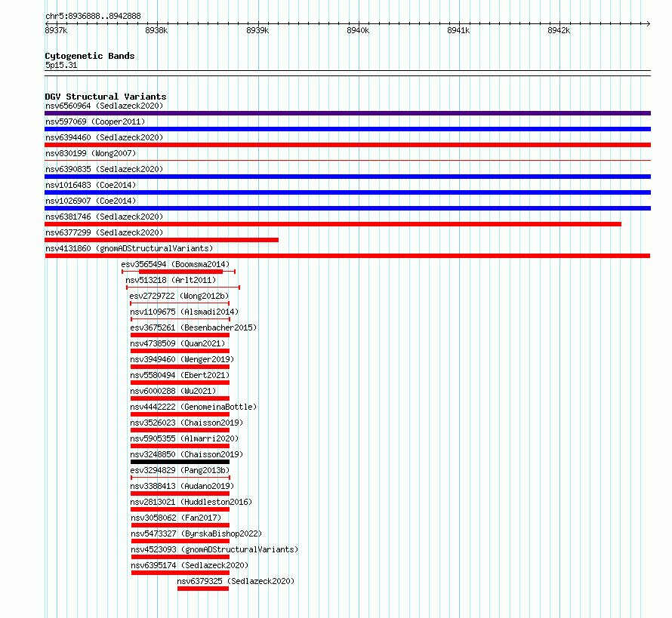Open nsv3526023 (Chaisson2019) variant

tap(186, 423)
